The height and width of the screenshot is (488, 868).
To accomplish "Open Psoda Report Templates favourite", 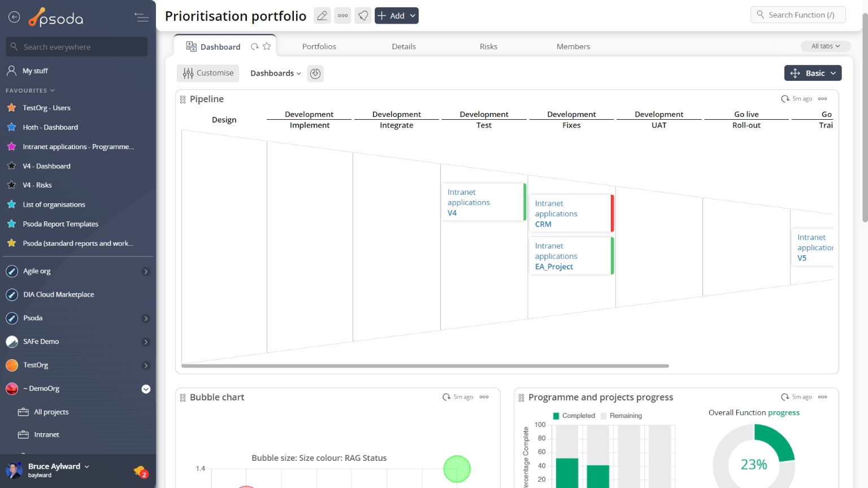I will point(60,224).
